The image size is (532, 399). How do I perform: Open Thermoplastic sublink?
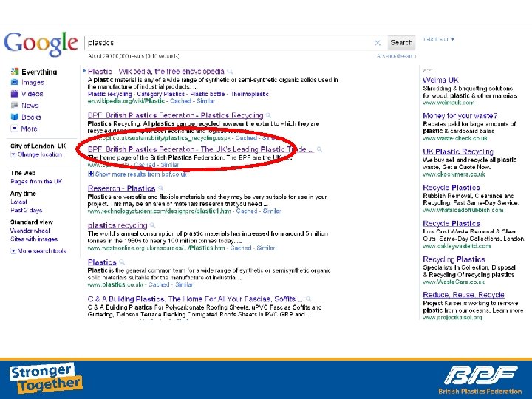click(x=250, y=94)
